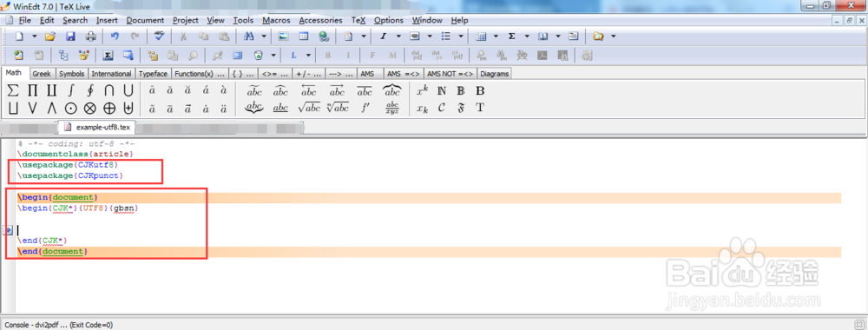This screenshot has width=868, height=330.
Task: Insert the square root of abc symbol
Action: click(309, 109)
